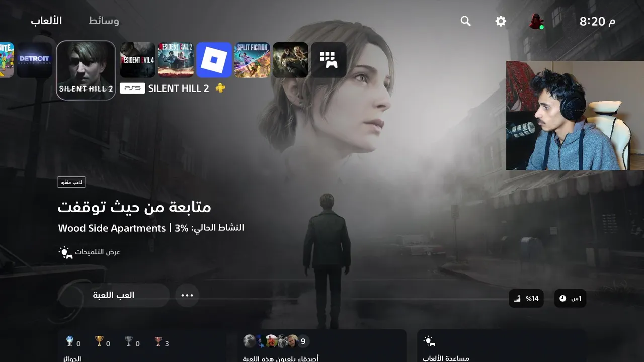Click the لاعب منفرد single player tag

tap(71, 182)
